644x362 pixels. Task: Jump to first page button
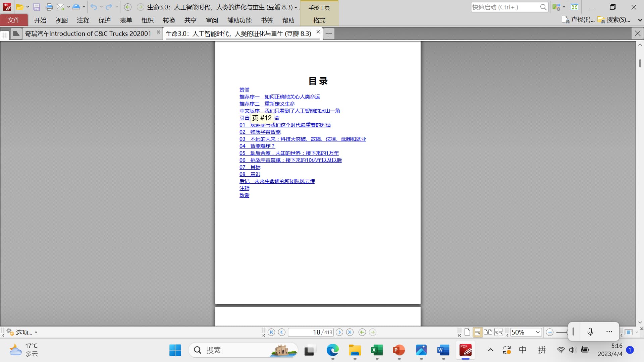click(271, 332)
